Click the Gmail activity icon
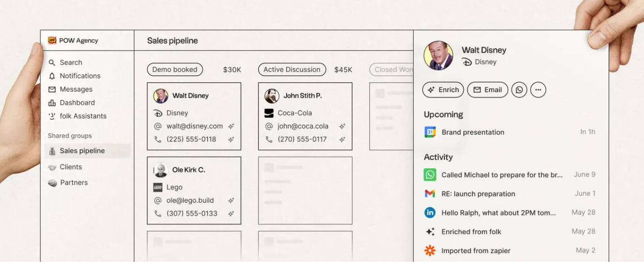The width and height of the screenshot is (644, 262). coord(430,194)
